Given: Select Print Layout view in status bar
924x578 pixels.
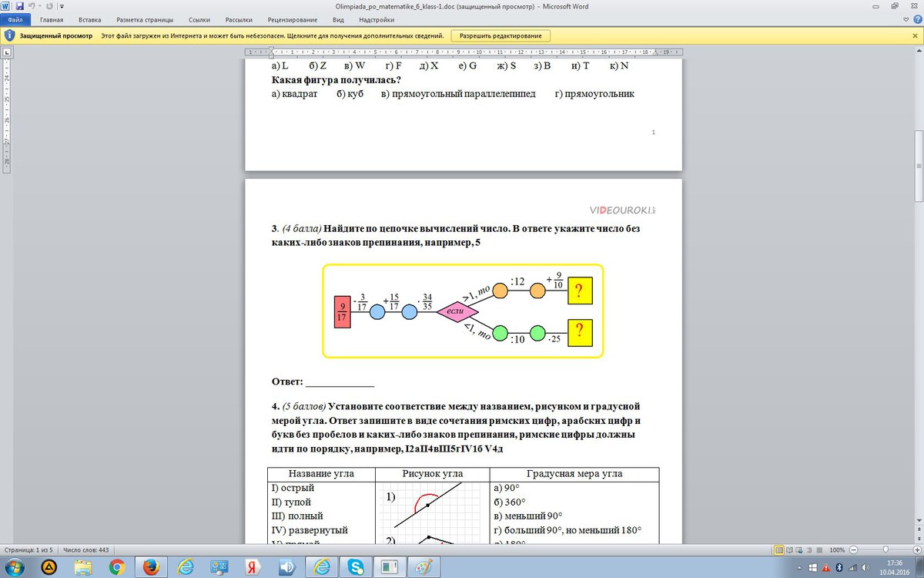Looking at the screenshot, I should [779, 549].
